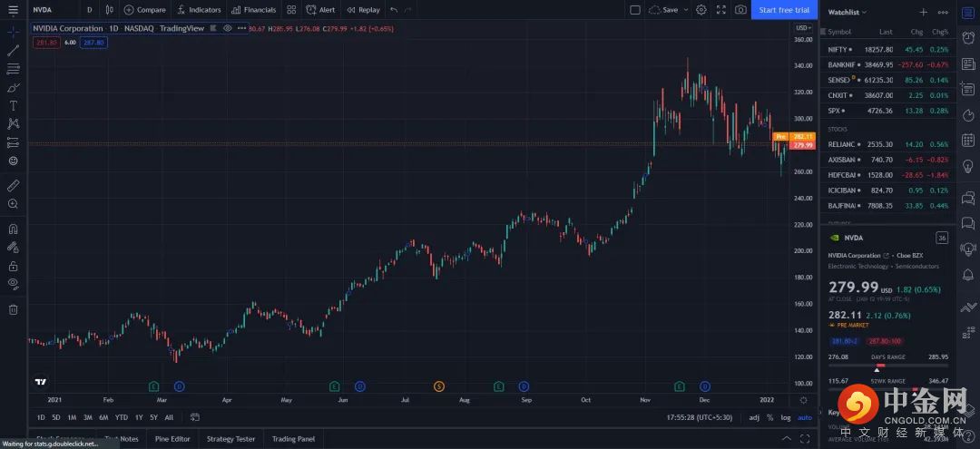Toggle adj price adjustment
The width and height of the screenshot is (980, 449).
click(x=754, y=417)
